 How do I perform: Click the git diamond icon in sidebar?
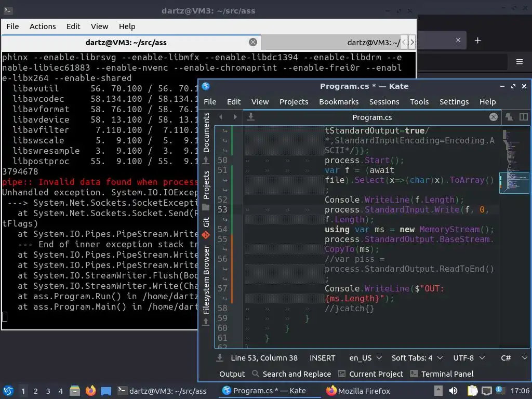click(x=206, y=235)
